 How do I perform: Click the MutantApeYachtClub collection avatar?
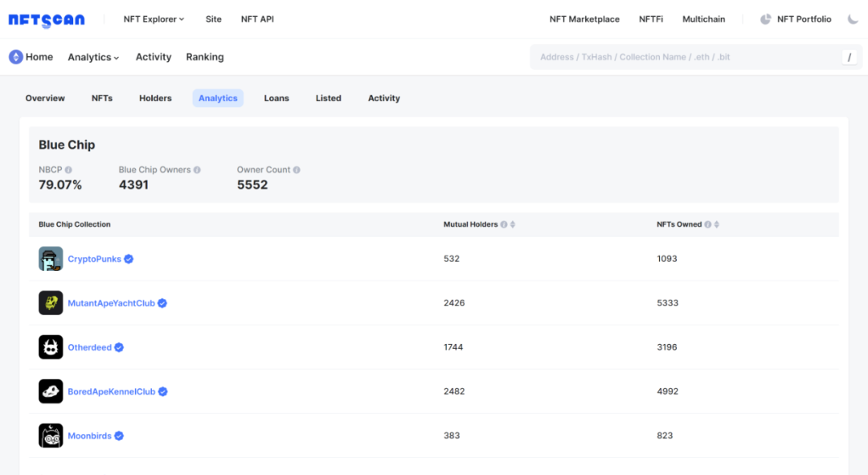point(51,303)
